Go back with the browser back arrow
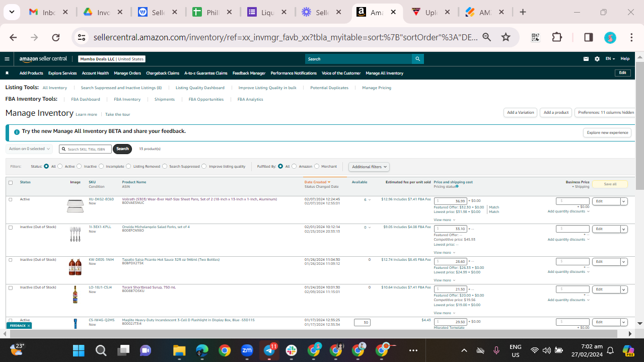This screenshot has width=644, height=362. [13, 37]
